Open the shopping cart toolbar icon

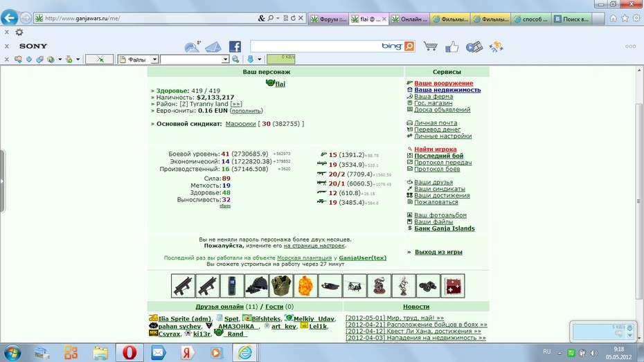click(x=430, y=46)
